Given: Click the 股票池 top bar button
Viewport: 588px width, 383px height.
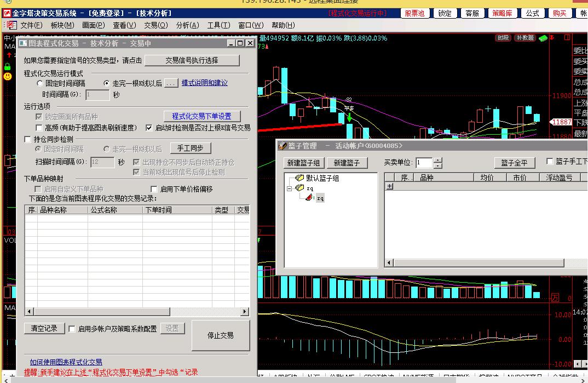Looking at the screenshot, I should pos(415,13).
